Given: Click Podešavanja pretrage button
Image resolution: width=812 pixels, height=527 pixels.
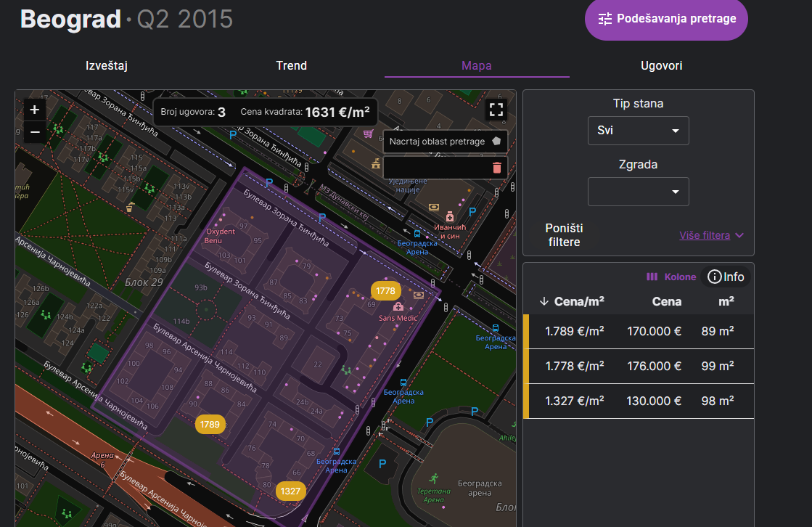Looking at the screenshot, I should 666,19.
